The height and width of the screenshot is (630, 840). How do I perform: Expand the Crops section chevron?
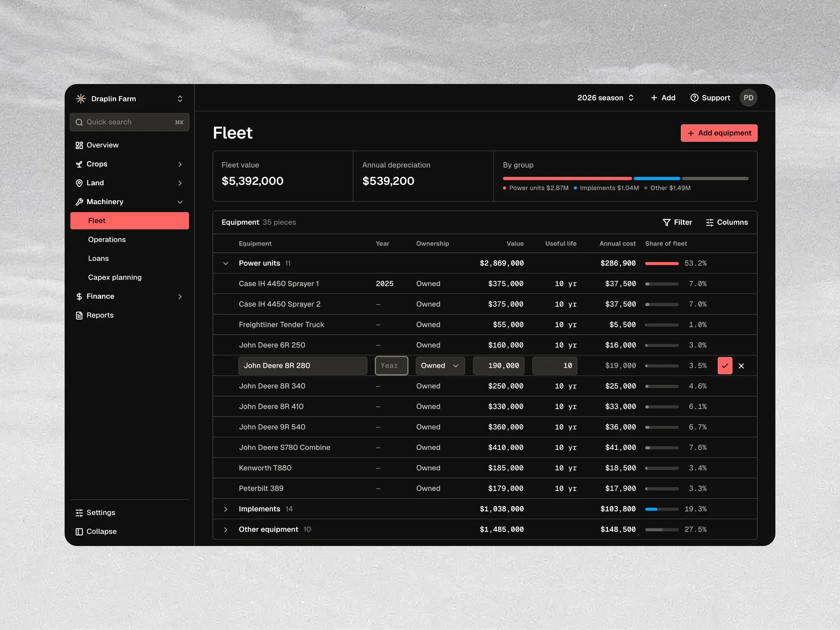point(180,164)
